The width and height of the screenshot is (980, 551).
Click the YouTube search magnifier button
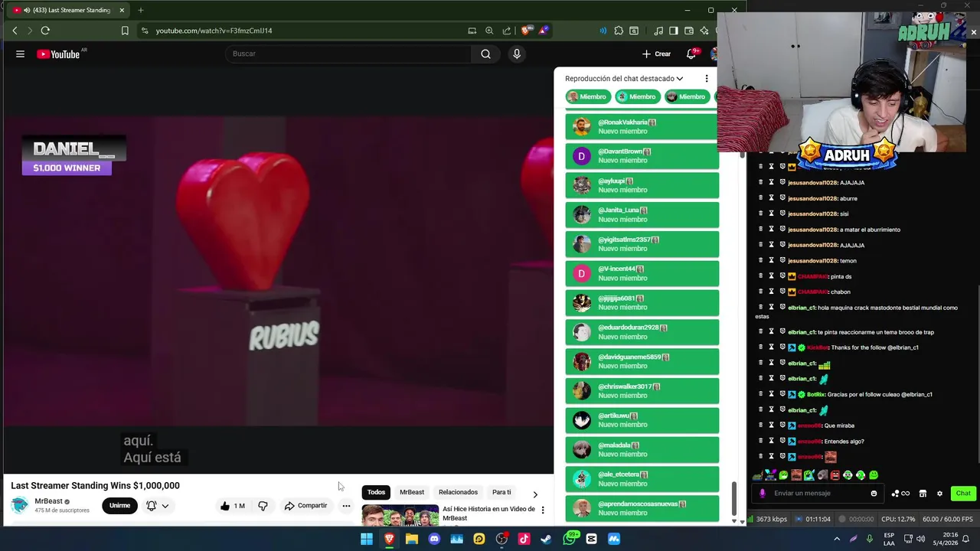pyautogui.click(x=485, y=54)
